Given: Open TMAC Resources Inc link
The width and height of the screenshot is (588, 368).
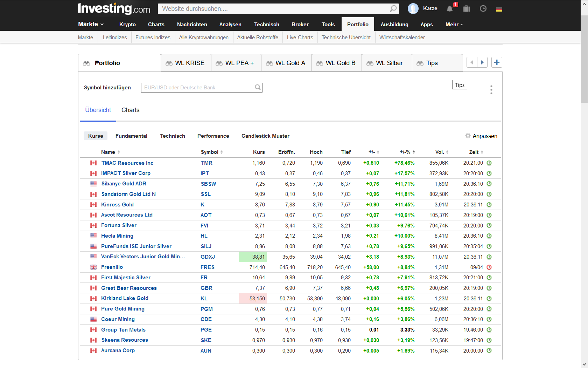Looking at the screenshot, I should pos(127,163).
